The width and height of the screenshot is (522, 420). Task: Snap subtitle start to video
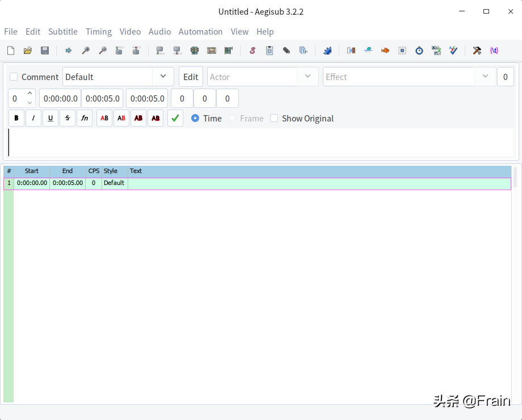[160, 51]
